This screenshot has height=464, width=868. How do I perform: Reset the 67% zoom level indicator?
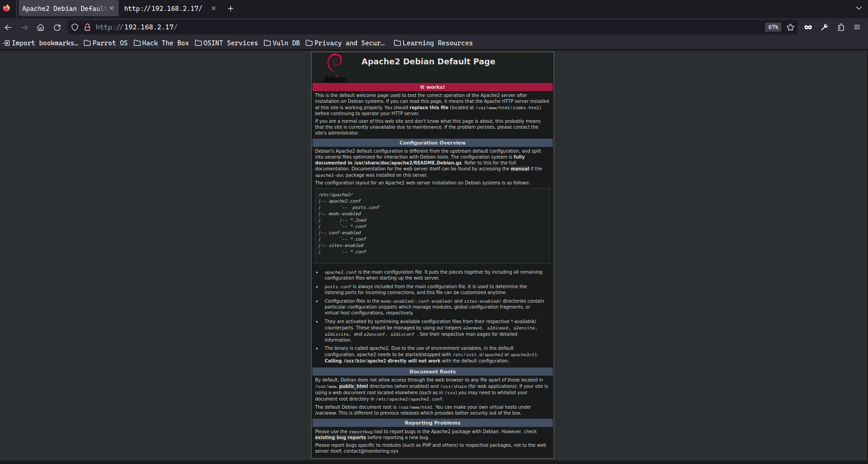[773, 27]
